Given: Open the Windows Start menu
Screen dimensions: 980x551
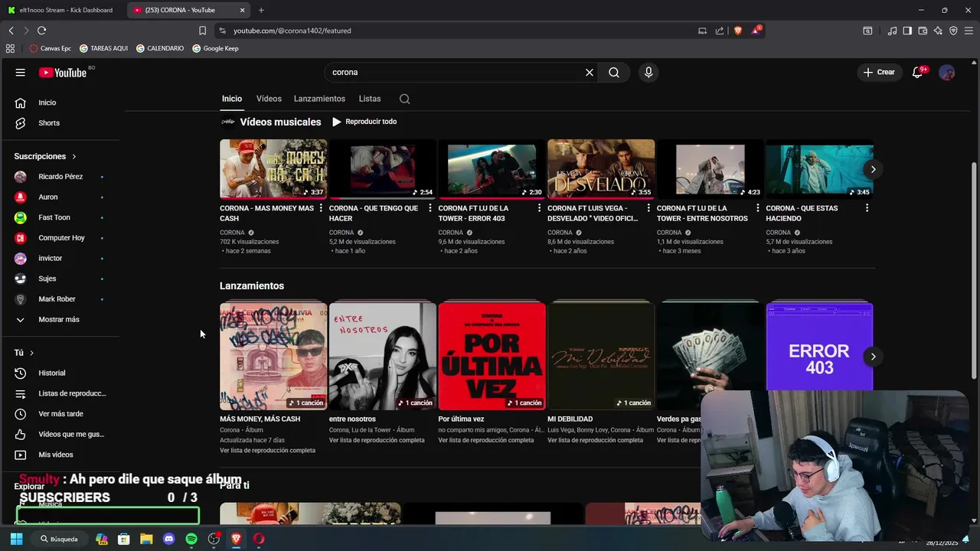Looking at the screenshot, I should click(x=16, y=539).
